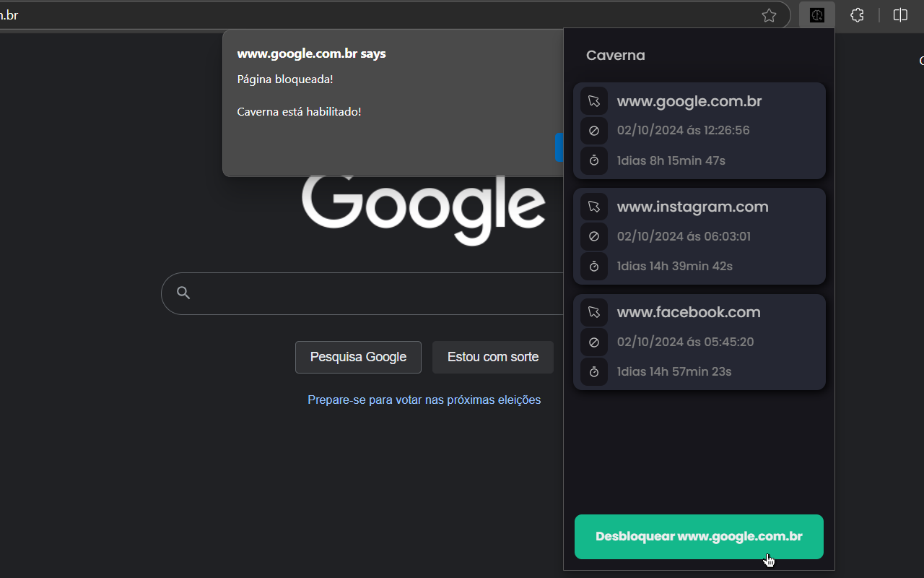Click the Estou com sorte button

click(493, 357)
